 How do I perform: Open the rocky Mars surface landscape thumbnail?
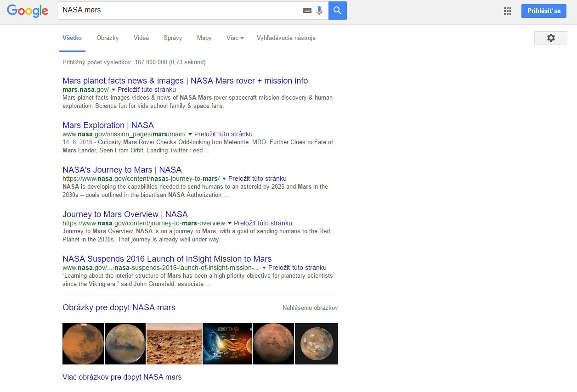pos(174,344)
